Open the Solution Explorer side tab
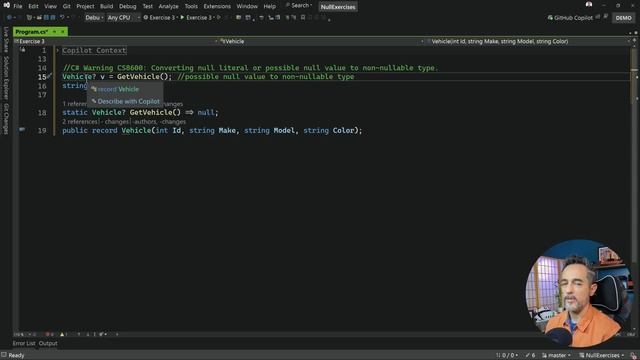Image resolution: width=640 pixels, height=360 pixels. (6, 78)
